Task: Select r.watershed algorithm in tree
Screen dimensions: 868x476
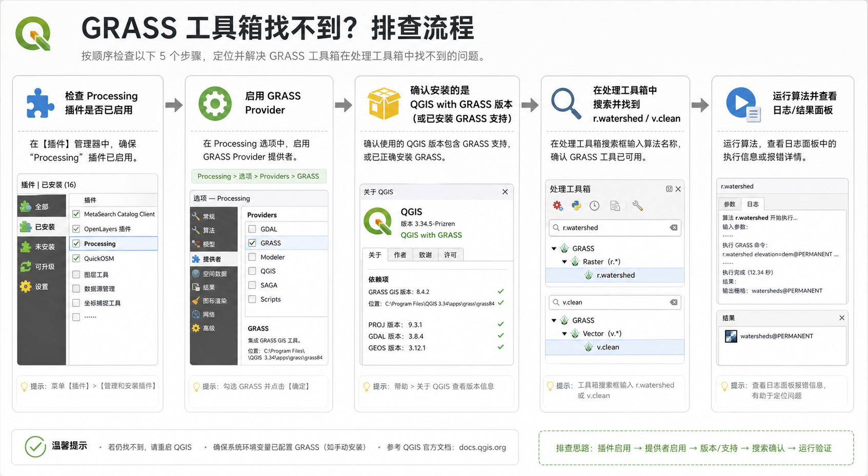Action: 615,275
